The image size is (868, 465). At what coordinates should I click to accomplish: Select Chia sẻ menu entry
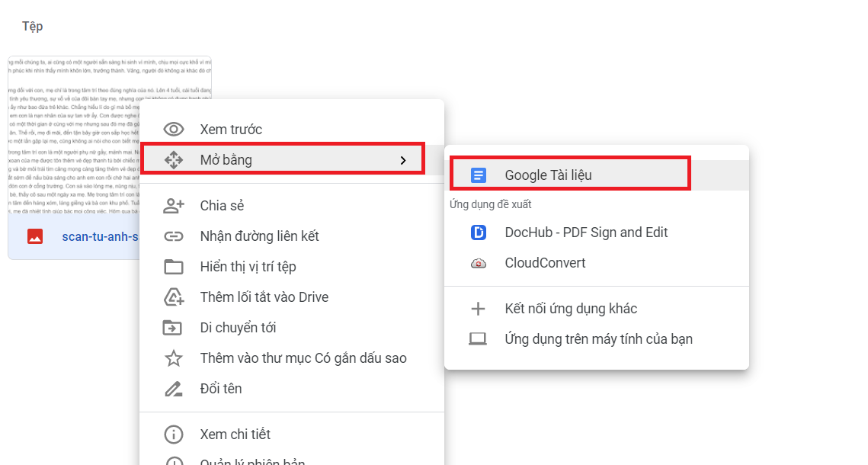[x=292, y=206]
